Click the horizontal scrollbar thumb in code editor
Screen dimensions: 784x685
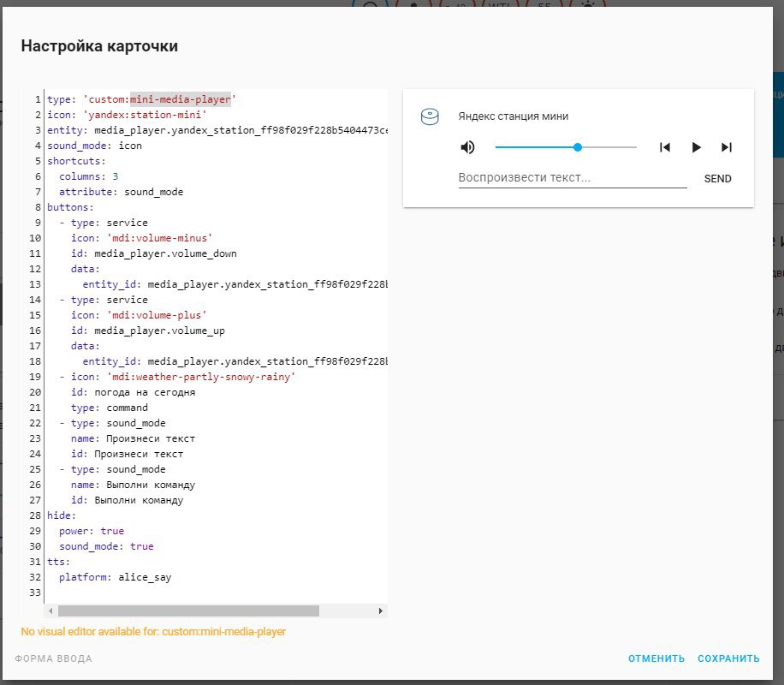[x=188, y=611]
